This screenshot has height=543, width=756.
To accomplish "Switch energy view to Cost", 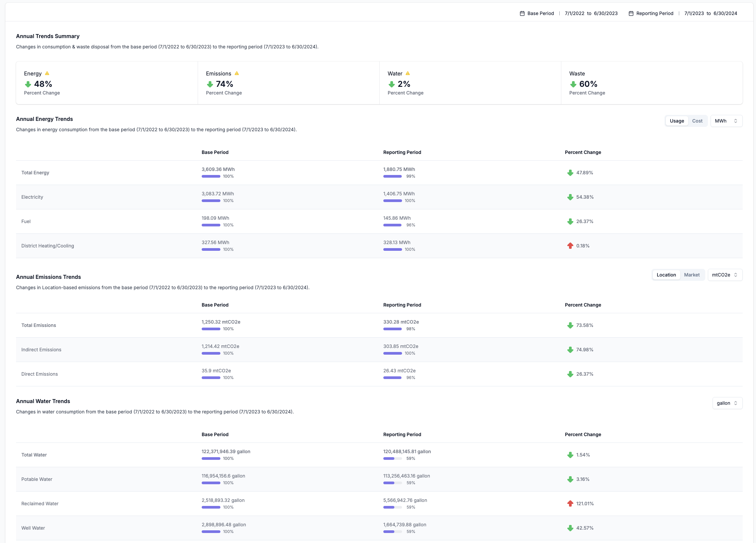I will (697, 121).
